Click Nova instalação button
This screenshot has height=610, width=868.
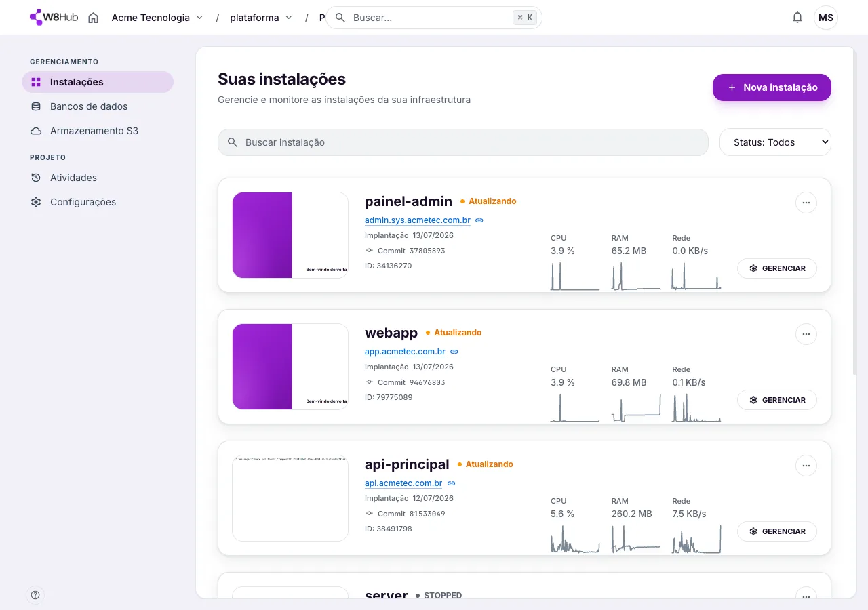(772, 87)
